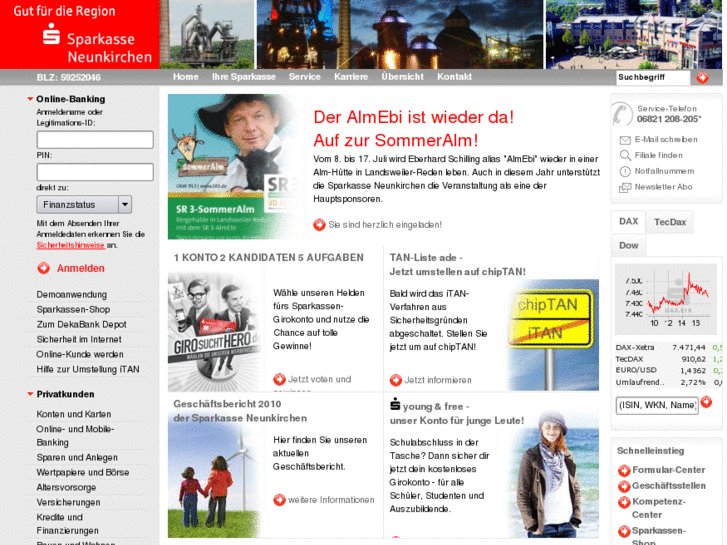
Task: Click the PIN input field
Action: click(x=95, y=172)
